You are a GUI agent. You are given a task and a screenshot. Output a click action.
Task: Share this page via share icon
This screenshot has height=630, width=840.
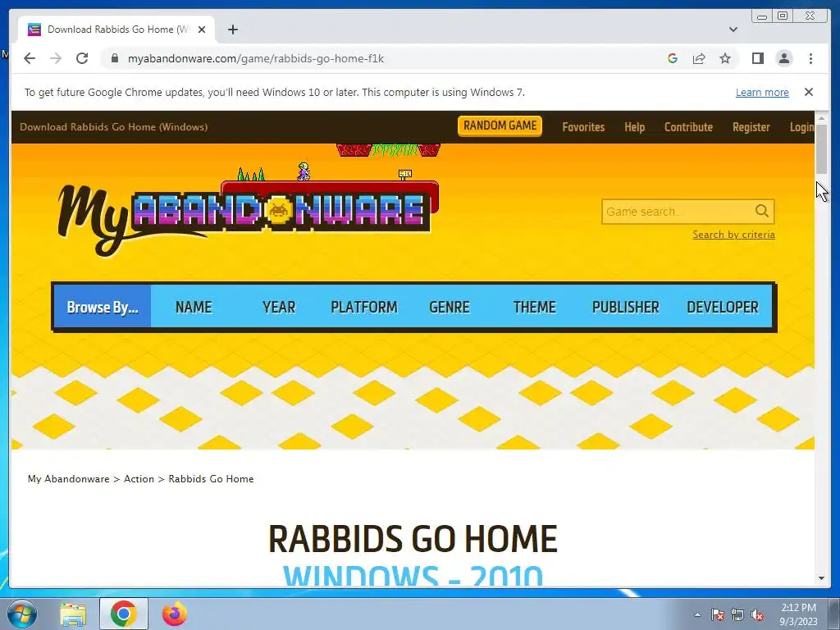point(699,58)
